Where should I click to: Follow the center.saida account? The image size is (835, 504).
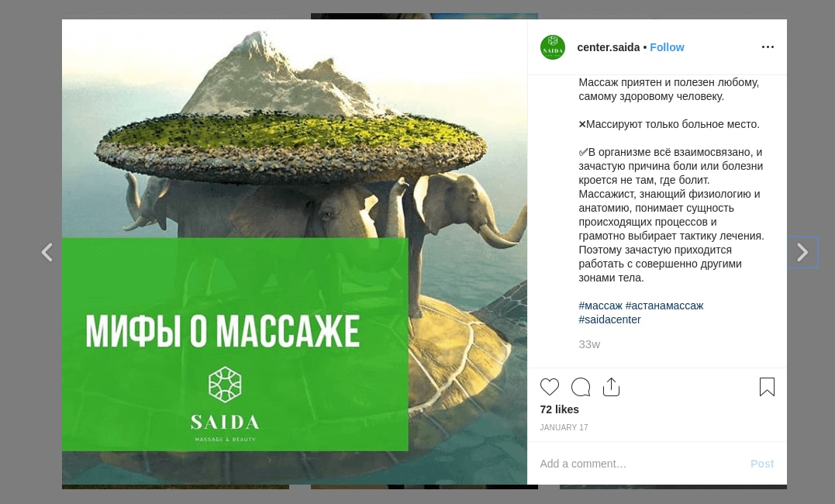[667, 47]
